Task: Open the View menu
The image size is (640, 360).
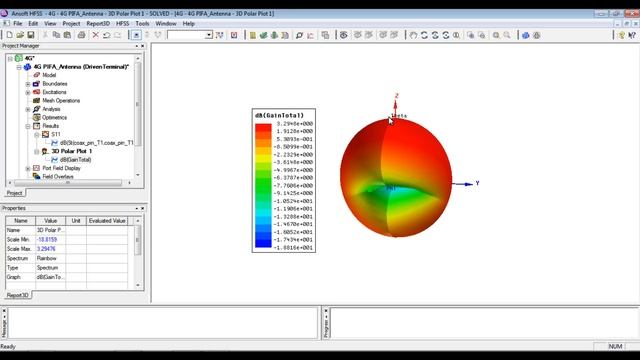Action: click(50, 24)
